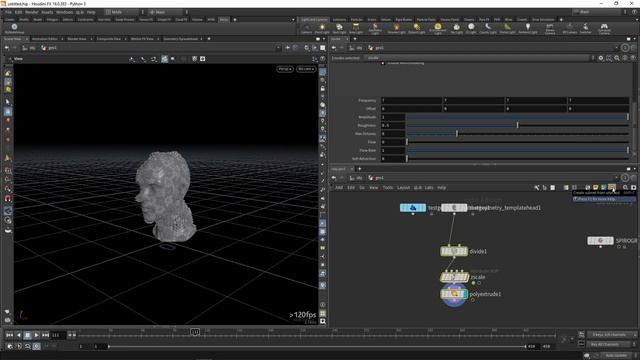640x360 pixels.
Task: Open the File menu
Action: (9, 12)
